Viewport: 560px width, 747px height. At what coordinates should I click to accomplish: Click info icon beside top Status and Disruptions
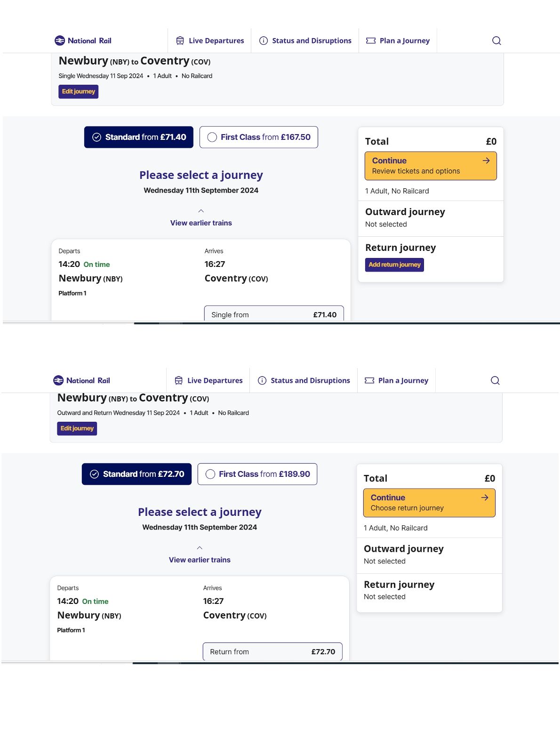coord(264,40)
